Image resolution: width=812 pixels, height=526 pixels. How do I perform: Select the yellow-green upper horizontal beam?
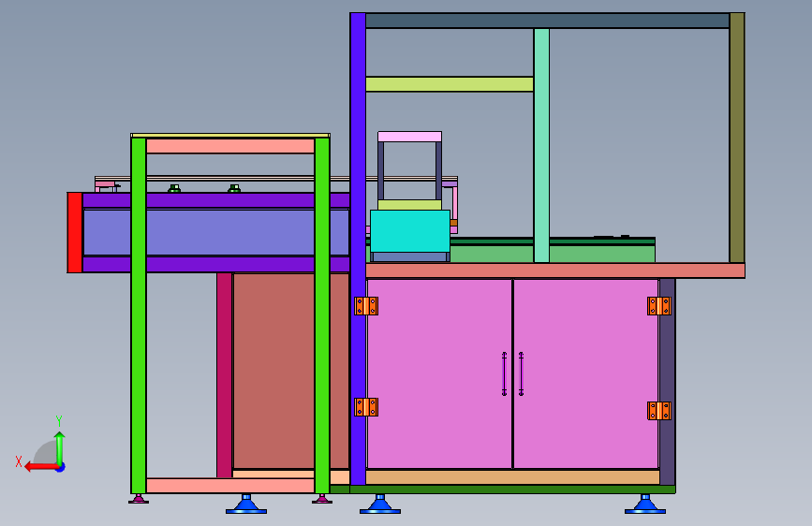point(450,84)
